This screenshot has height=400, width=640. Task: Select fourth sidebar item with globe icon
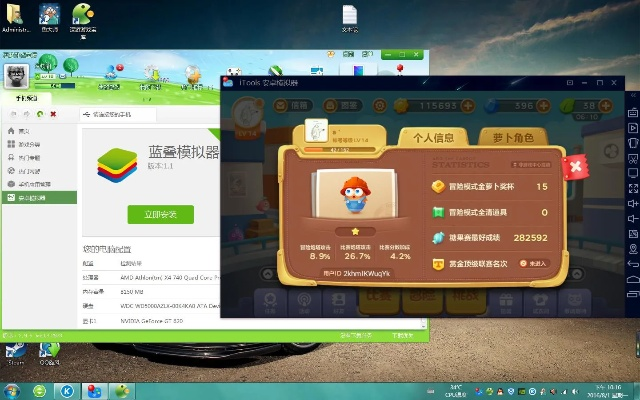(39, 171)
